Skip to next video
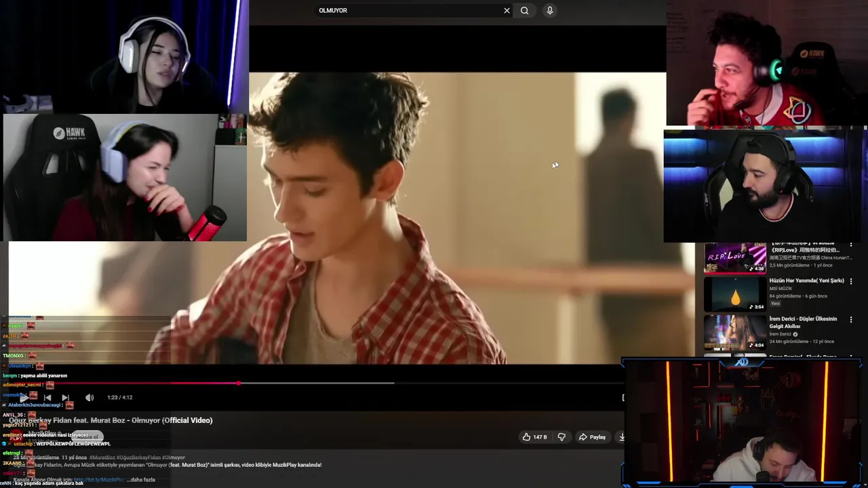The width and height of the screenshot is (868, 488). pos(65,398)
